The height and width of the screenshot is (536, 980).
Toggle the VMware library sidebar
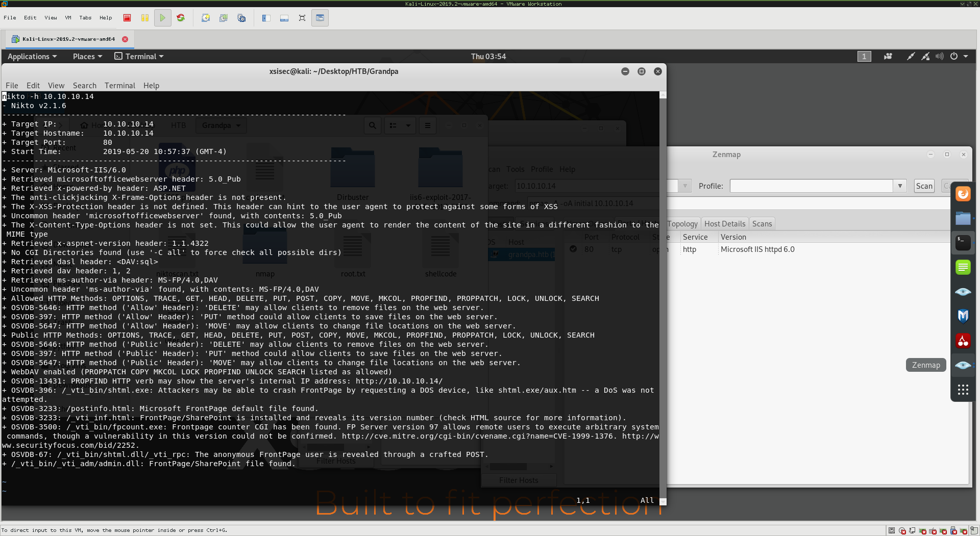(266, 18)
